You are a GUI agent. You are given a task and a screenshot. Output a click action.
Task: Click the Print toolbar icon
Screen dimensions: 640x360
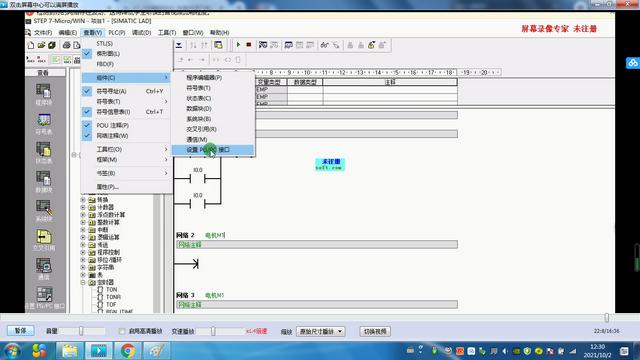pyautogui.click(x=66, y=45)
